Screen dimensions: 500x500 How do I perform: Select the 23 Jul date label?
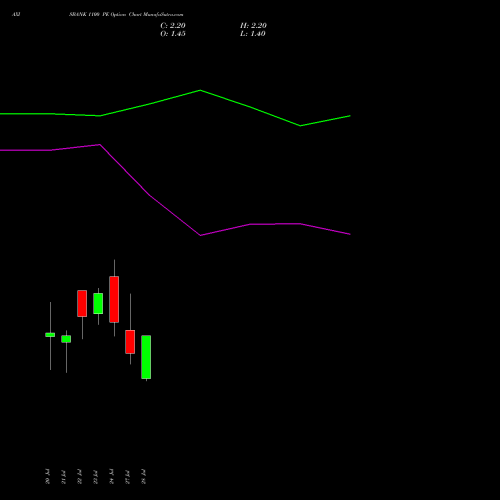96,477
